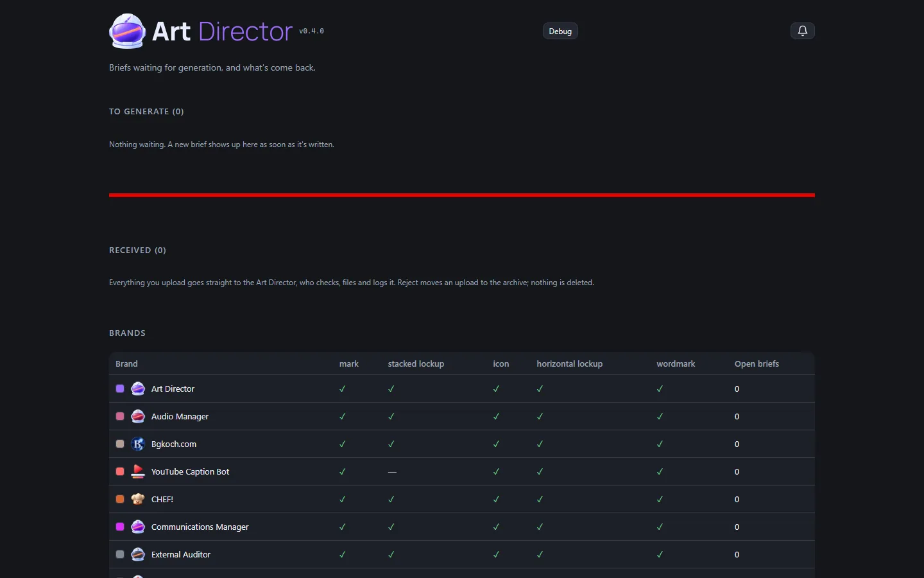The height and width of the screenshot is (578, 924).
Task: Click the purple swatch for Art Director
Action: [120, 389]
